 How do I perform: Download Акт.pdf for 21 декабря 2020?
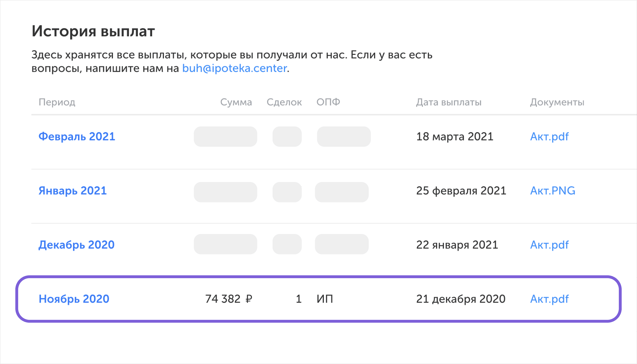(549, 299)
